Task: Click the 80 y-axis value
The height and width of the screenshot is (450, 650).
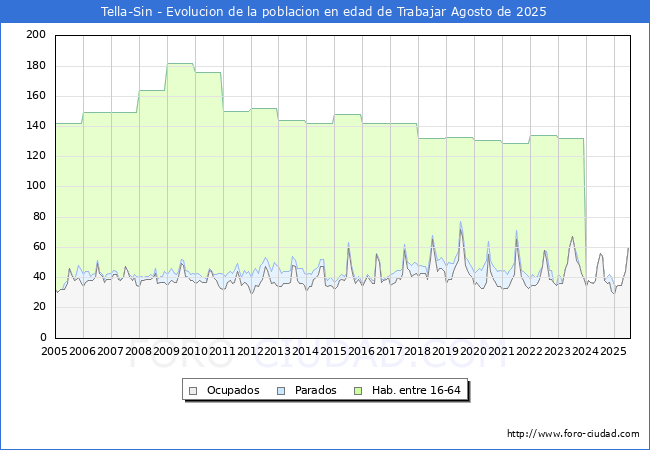Action: click(39, 216)
